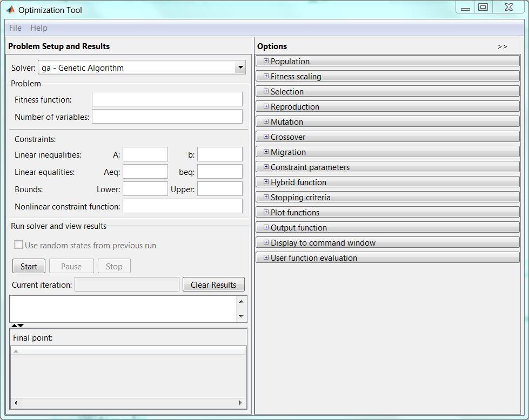Click results box scroll up arrow
529x420 pixels.
[x=241, y=301]
